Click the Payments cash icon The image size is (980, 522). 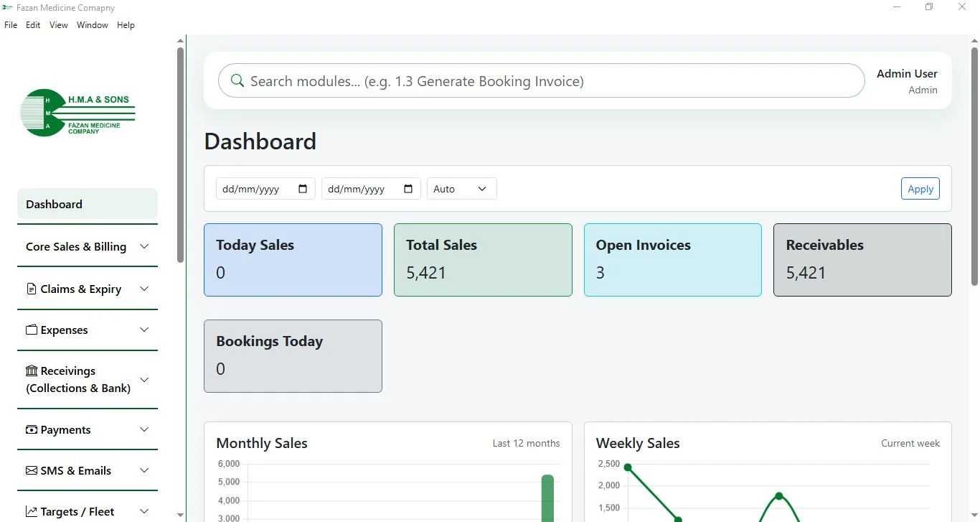click(x=32, y=429)
